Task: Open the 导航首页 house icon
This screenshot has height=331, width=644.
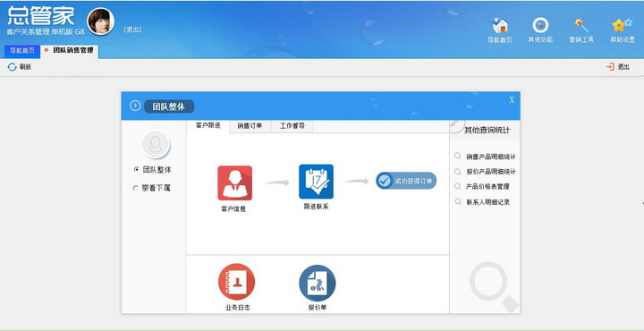Action: click(x=500, y=26)
